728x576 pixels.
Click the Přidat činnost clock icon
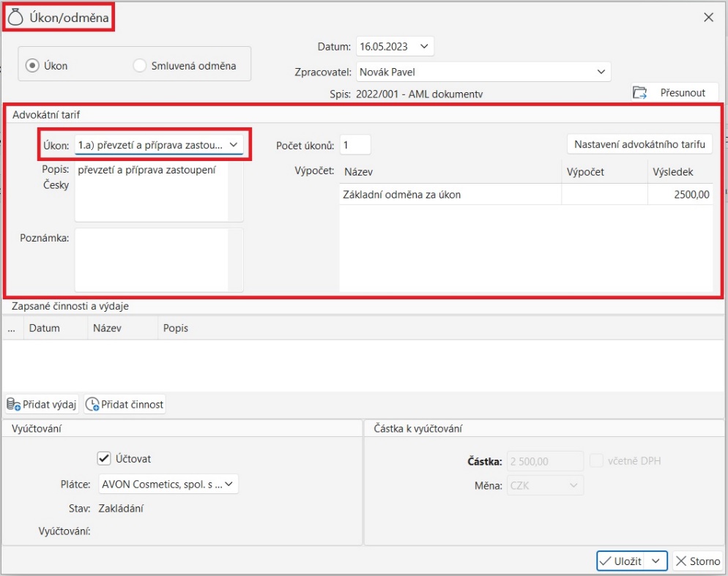click(92, 405)
